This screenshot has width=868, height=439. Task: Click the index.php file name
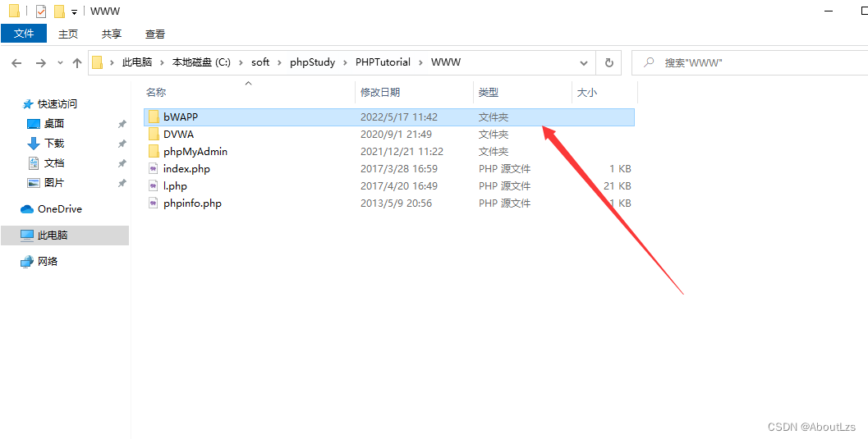[x=186, y=169]
